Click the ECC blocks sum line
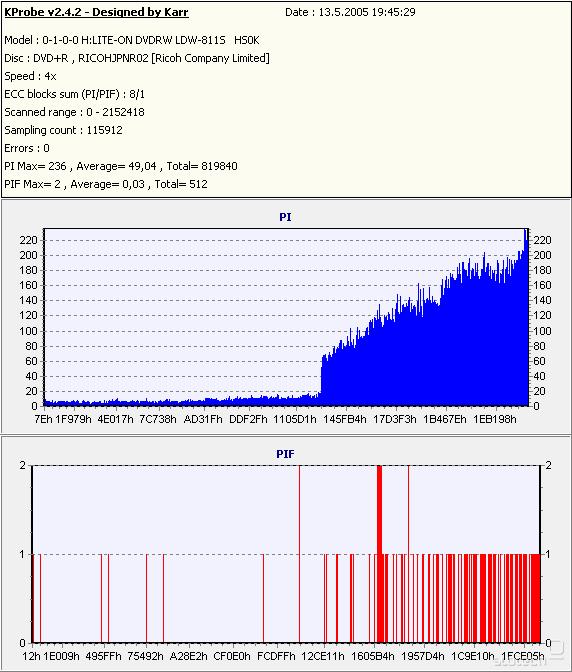This screenshot has width=572, height=672. [75, 94]
